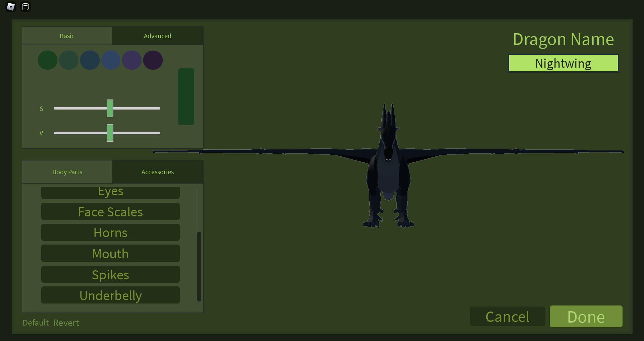Screen dimensions: 644x341
Task: Open the Accessories tab
Action: [x=158, y=172]
